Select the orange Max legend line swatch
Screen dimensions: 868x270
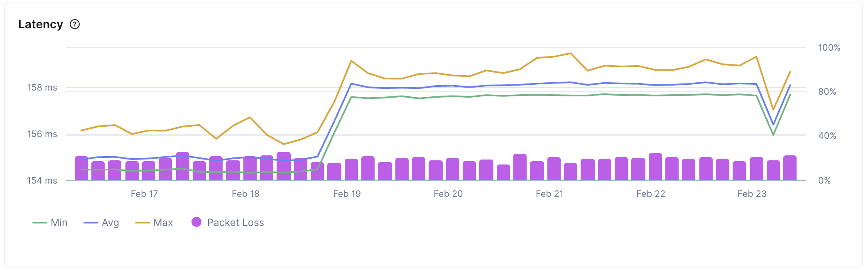click(x=142, y=223)
